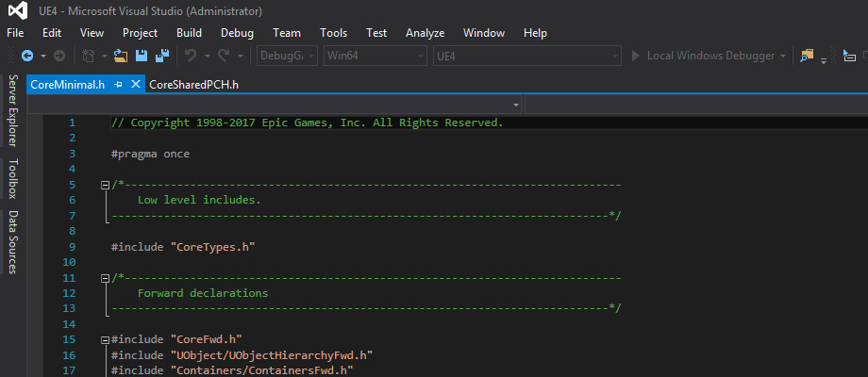Save the current file with the disk icon

pyautogui.click(x=141, y=56)
